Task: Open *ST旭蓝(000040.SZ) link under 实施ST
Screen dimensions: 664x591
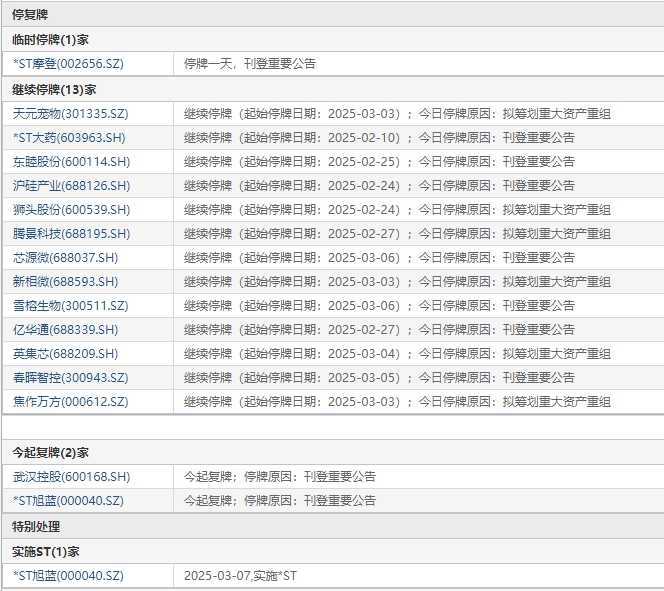Action: (68, 576)
